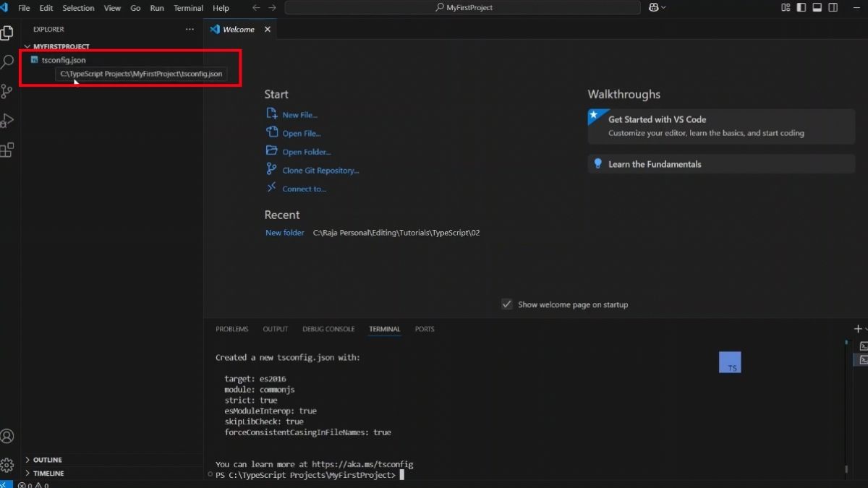The width and height of the screenshot is (868, 488).
Task: Go forward using the navigation arrow
Action: click(x=273, y=8)
